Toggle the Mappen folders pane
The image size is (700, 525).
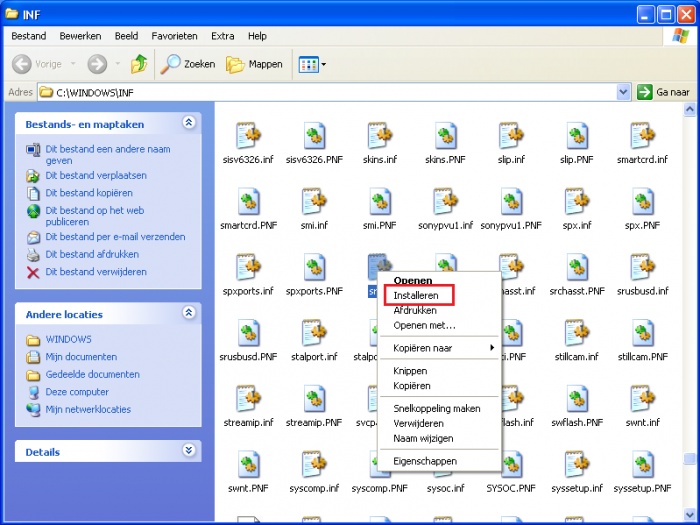tap(254, 64)
